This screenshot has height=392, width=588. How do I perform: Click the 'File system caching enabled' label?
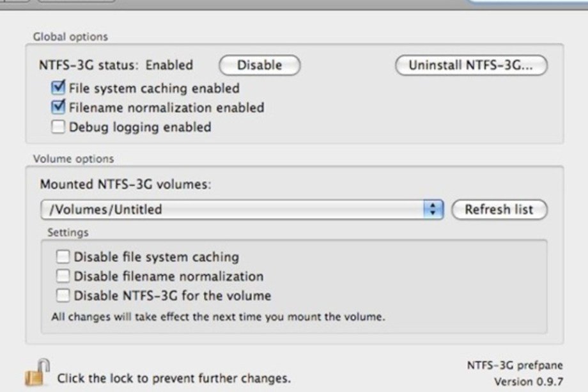click(x=154, y=88)
